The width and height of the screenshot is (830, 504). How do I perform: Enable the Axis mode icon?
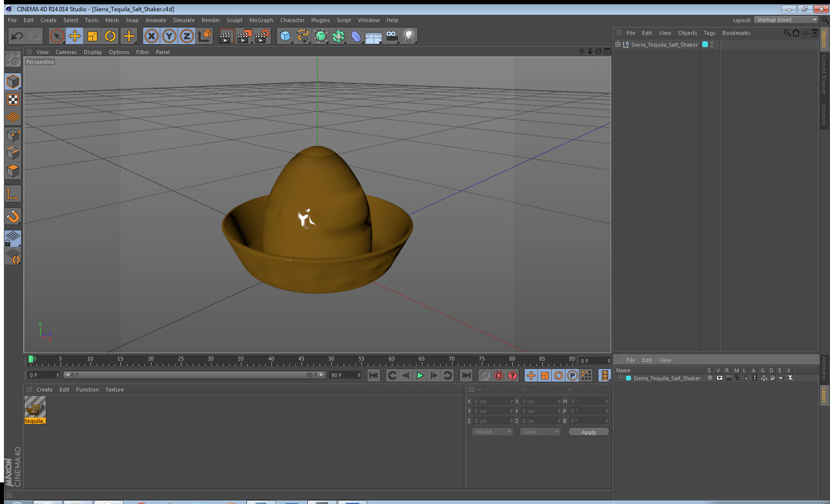click(13, 194)
